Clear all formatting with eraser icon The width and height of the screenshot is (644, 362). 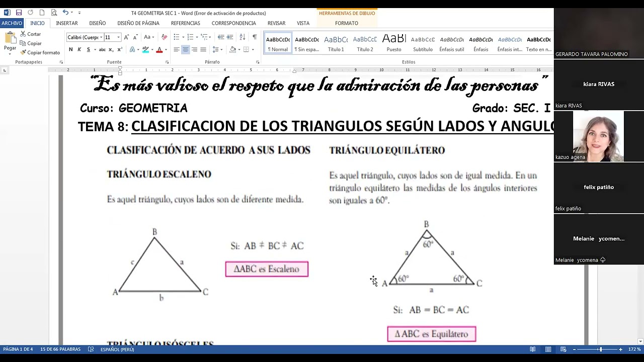(x=164, y=37)
